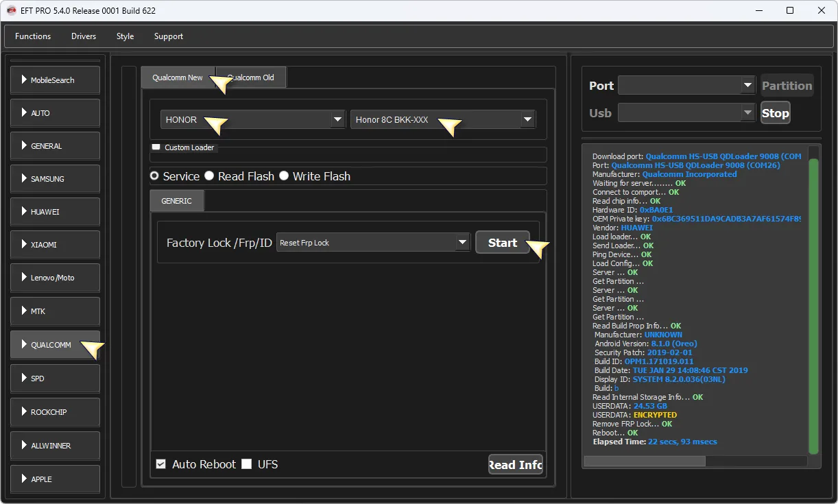838x504 pixels.
Task: Toggle the Auto Reboot checkbox
Action: click(x=161, y=464)
